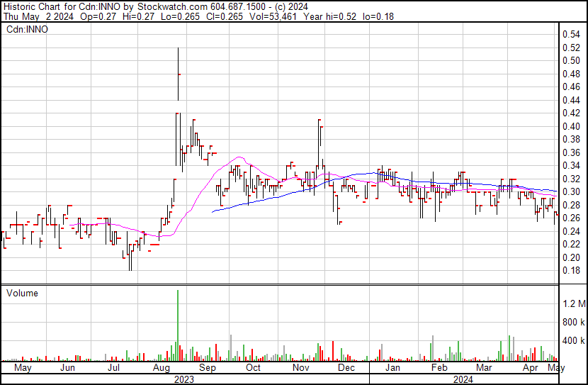Click the Sep month label
The height and width of the screenshot is (385, 588).
click(x=208, y=367)
